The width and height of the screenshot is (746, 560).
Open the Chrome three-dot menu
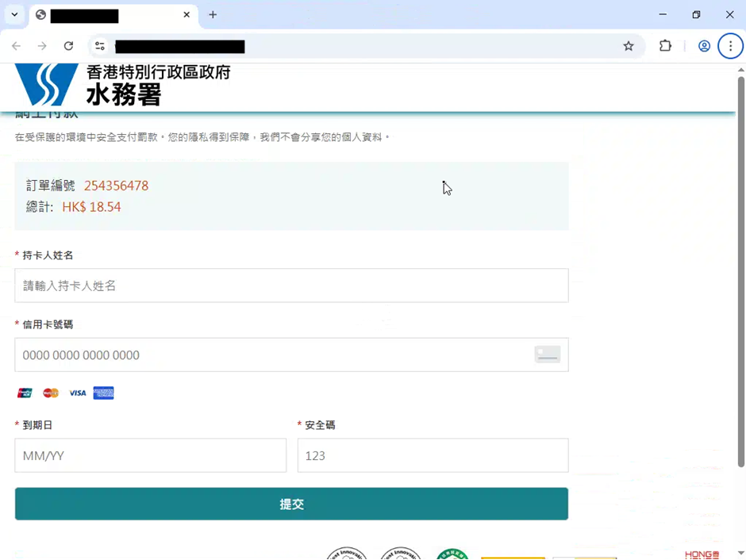(730, 46)
